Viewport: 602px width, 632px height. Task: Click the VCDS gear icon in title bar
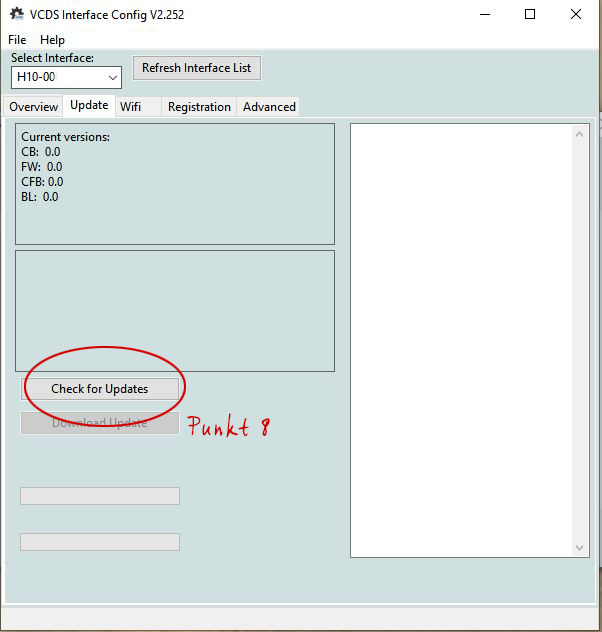coord(17,14)
